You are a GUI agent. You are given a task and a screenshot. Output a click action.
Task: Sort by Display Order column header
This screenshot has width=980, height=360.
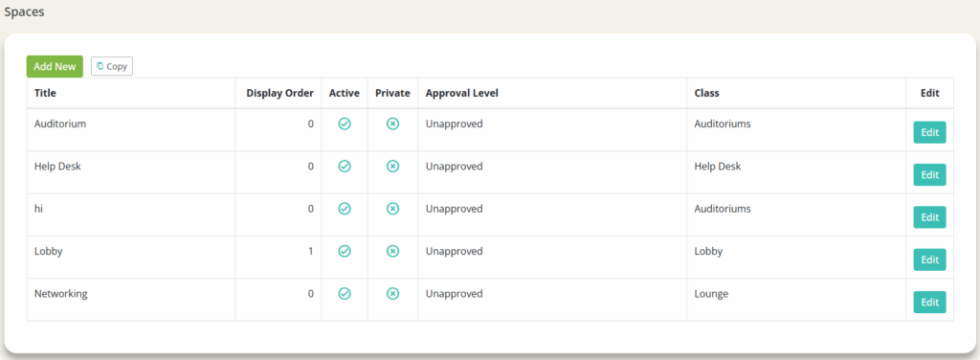pos(280,93)
